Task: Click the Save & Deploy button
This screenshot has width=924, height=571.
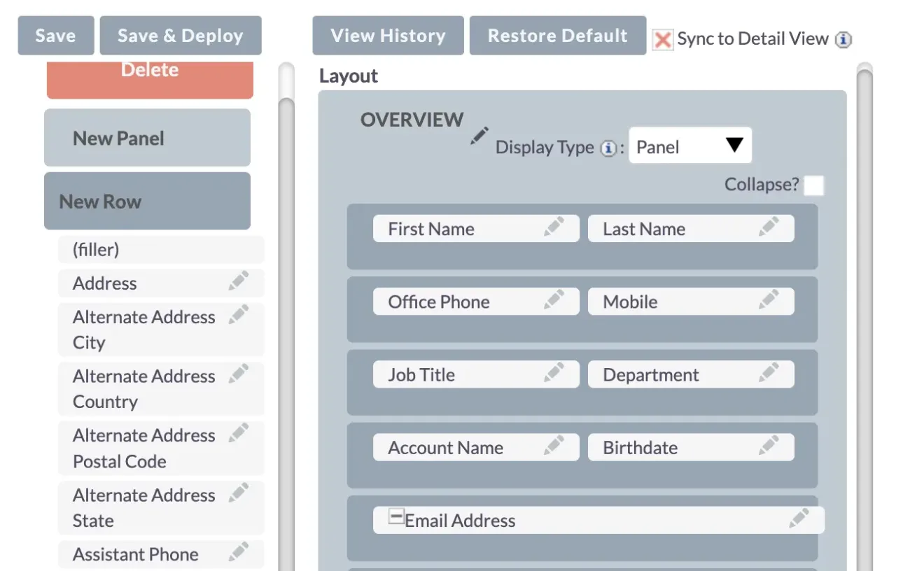Action: point(181,35)
